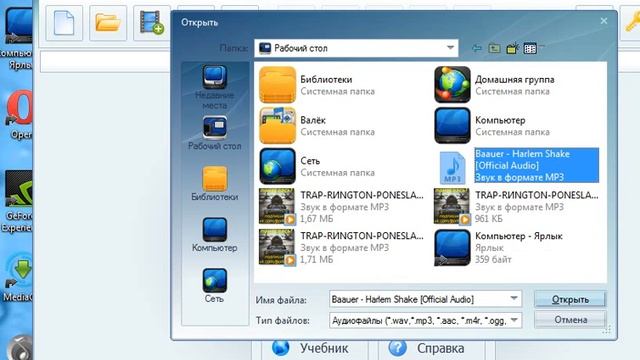
Task: Click the Baauer - Harlem Shake file name text
Action: point(522,160)
